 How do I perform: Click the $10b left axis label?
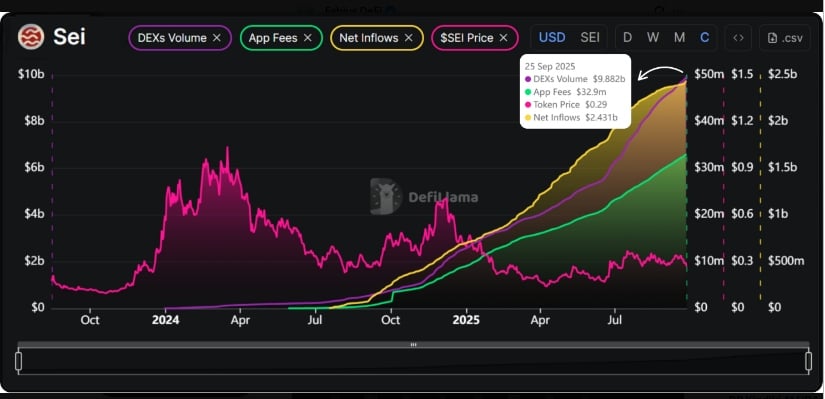pyautogui.click(x=31, y=74)
